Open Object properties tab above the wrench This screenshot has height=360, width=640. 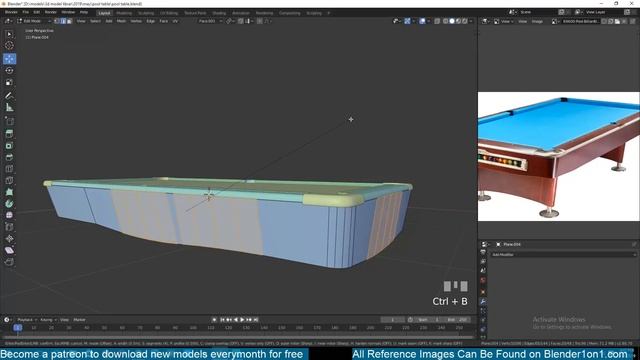point(483,291)
